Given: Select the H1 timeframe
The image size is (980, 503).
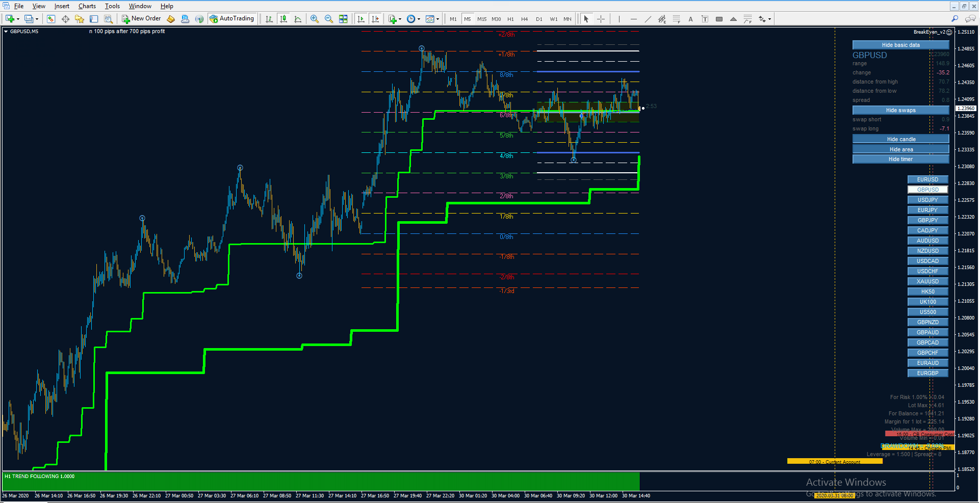Looking at the screenshot, I should [510, 19].
